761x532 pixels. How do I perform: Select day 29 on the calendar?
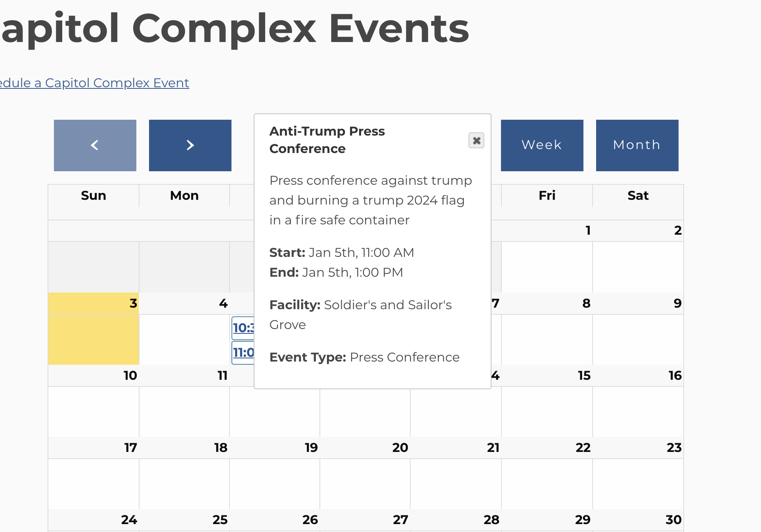(583, 520)
